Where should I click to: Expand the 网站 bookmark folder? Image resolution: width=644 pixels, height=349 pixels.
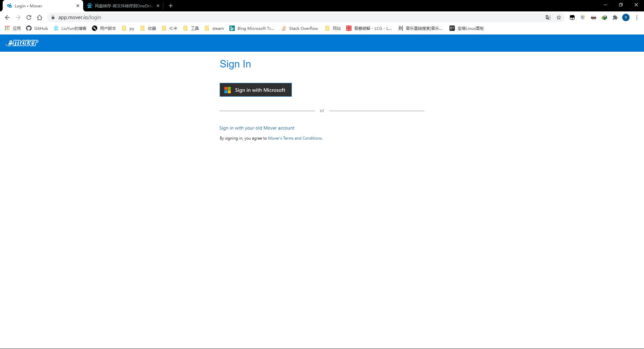[x=333, y=28]
